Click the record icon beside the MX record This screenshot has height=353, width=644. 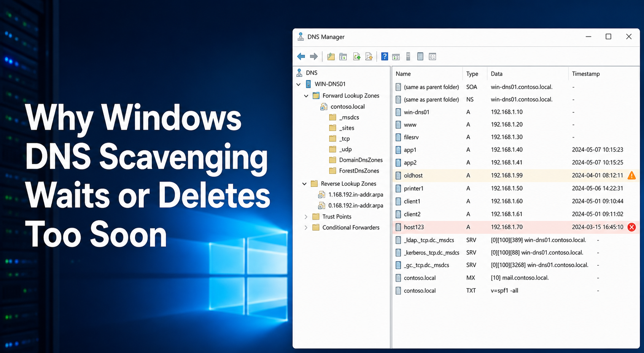(398, 278)
